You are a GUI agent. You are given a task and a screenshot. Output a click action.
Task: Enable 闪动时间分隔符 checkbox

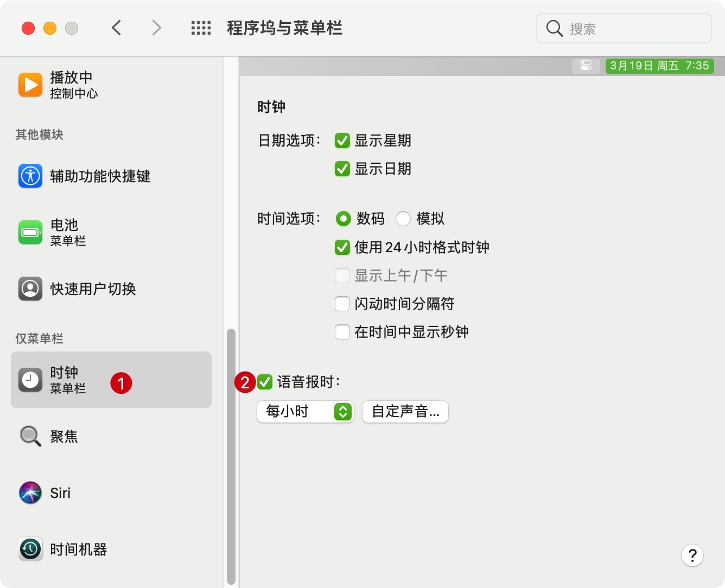click(342, 304)
